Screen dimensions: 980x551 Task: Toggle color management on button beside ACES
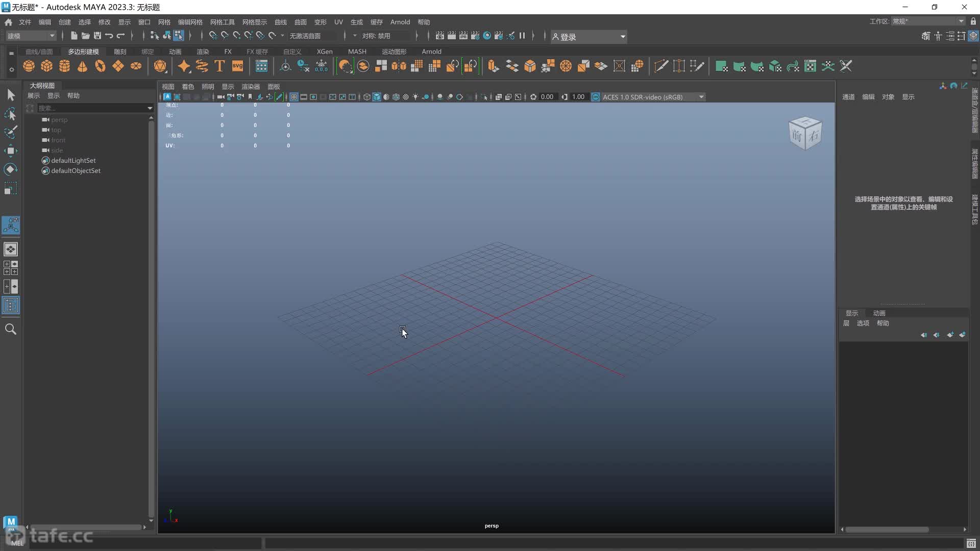pyautogui.click(x=595, y=97)
